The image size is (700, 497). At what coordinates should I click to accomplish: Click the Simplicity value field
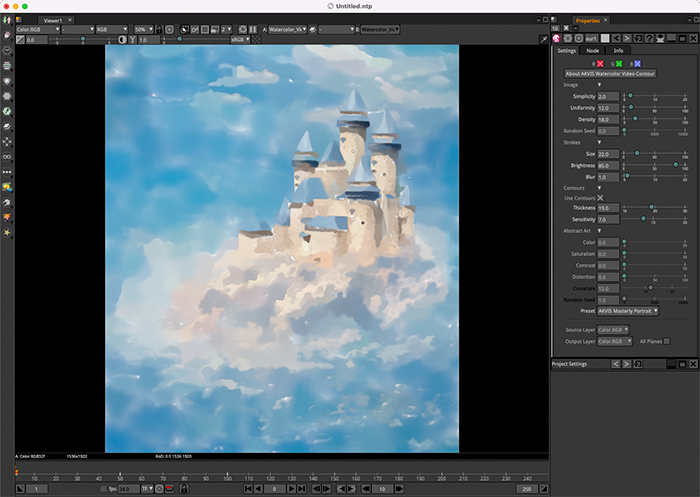[608, 96]
